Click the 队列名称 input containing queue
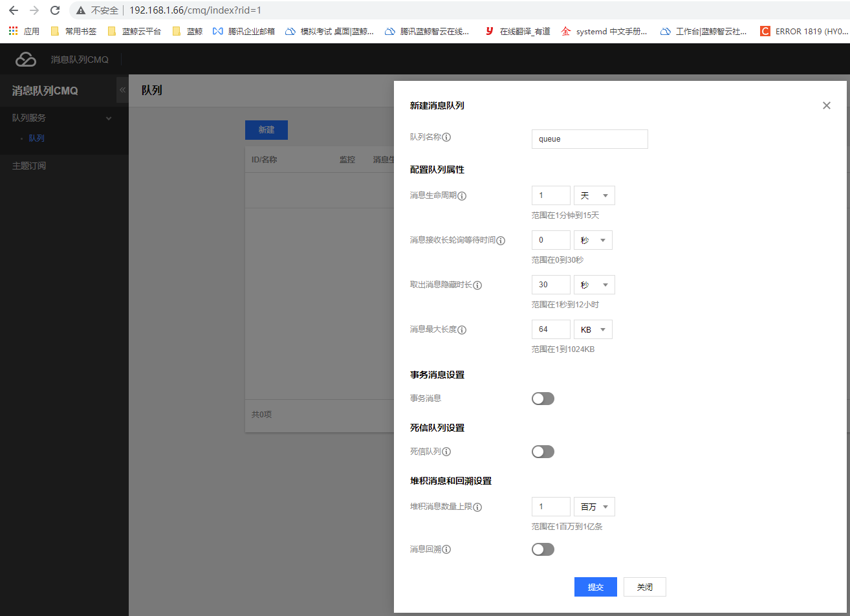 (589, 139)
